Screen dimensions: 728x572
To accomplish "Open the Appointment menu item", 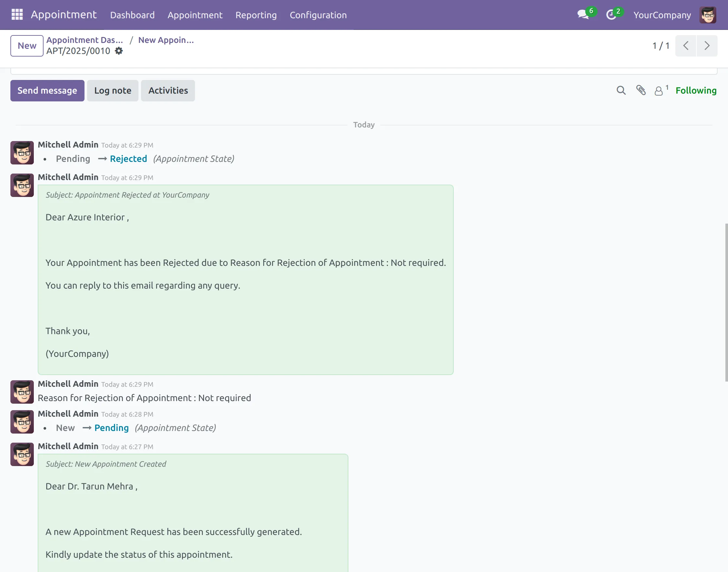I will 195,15.
